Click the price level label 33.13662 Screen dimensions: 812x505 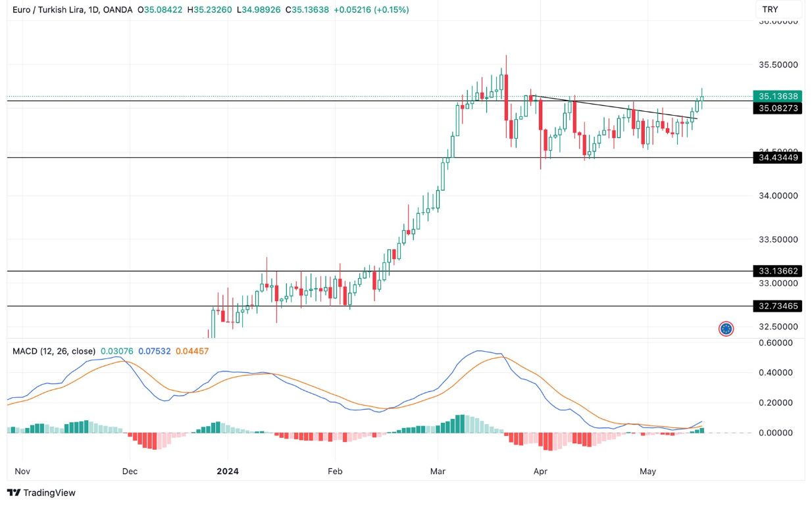[778, 272]
